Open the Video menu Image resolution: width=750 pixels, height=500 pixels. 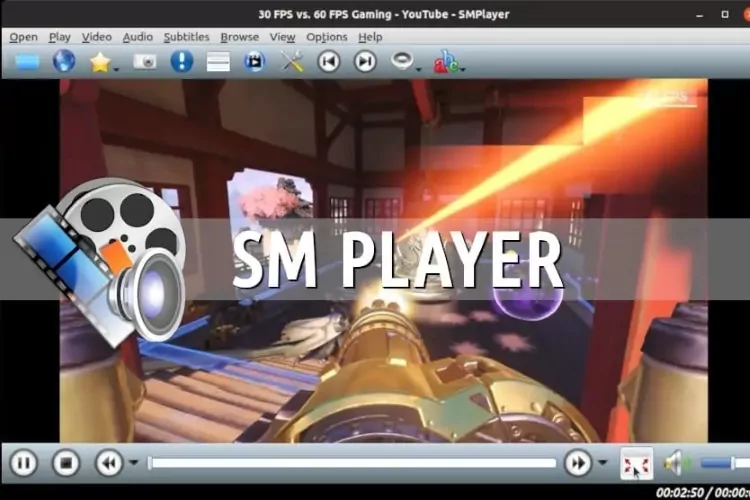[x=97, y=37]
